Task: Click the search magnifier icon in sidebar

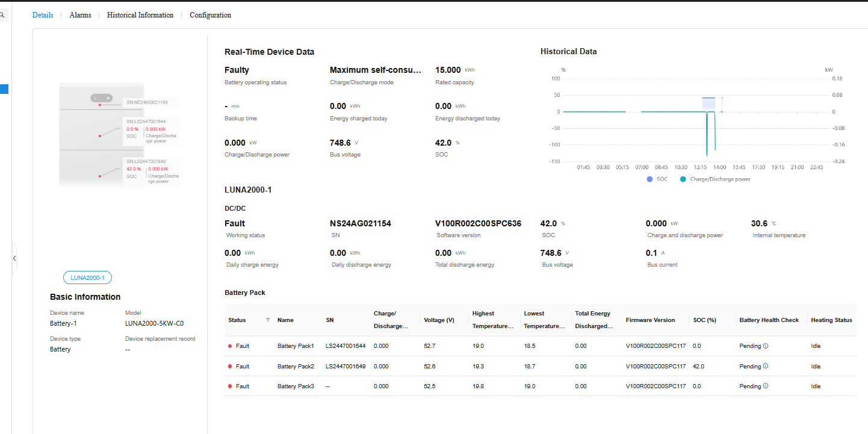Action: [2, 16]
